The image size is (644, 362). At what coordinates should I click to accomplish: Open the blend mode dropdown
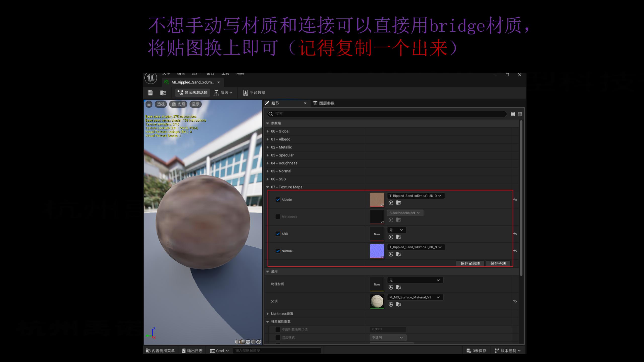coord(388,338)
